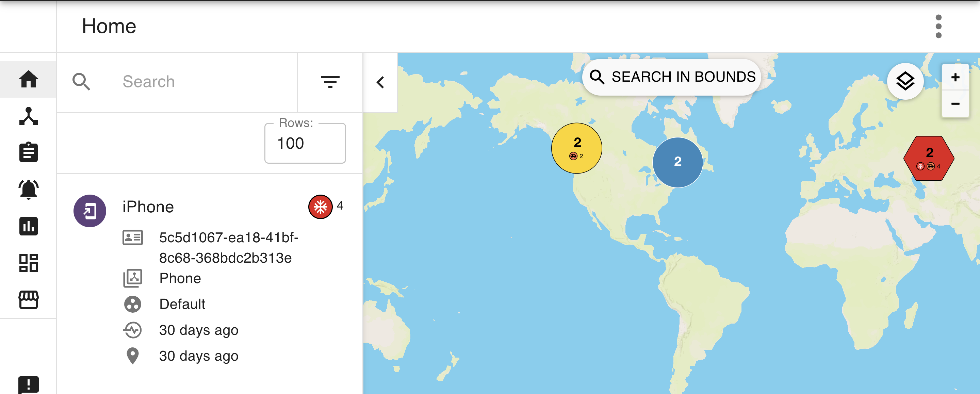This screenshot has height=394, width=980.
Task: Open the feedback exclamation icon
Action: pos(29,384)
